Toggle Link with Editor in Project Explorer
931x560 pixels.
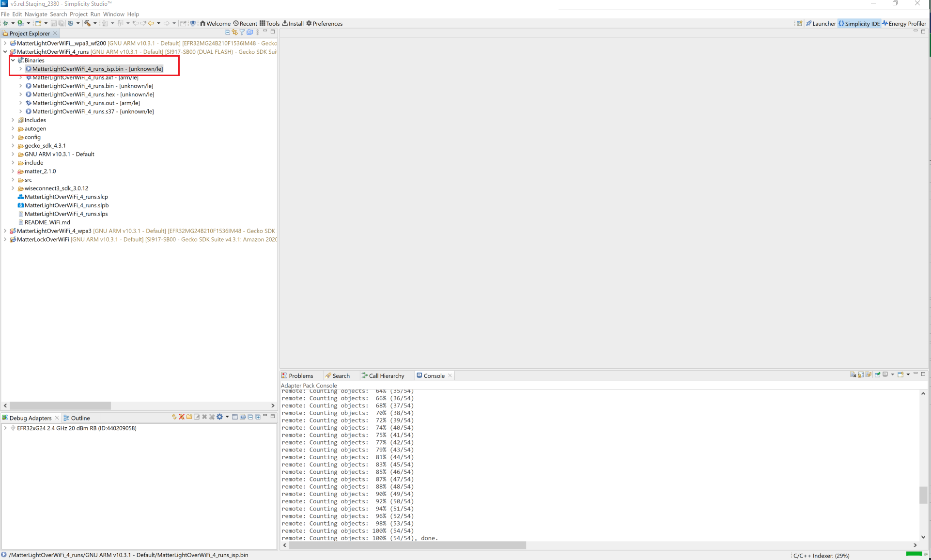tap(235, 32)
